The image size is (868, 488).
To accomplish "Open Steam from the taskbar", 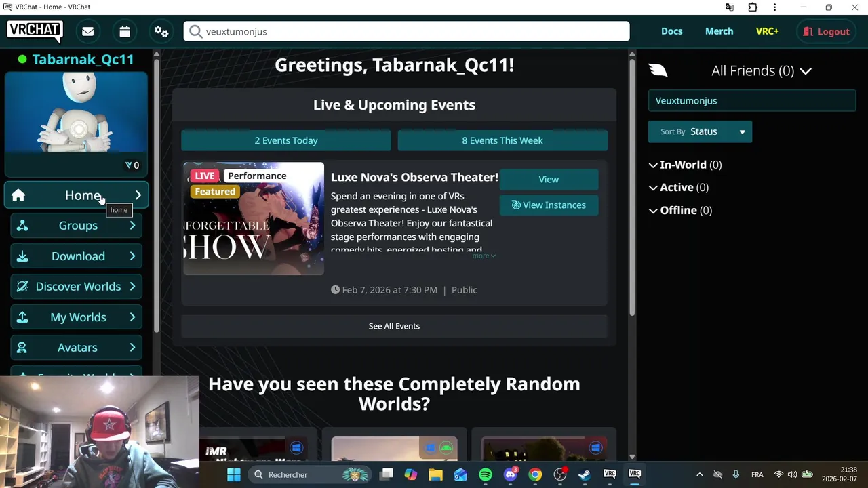I will [585, 474].
